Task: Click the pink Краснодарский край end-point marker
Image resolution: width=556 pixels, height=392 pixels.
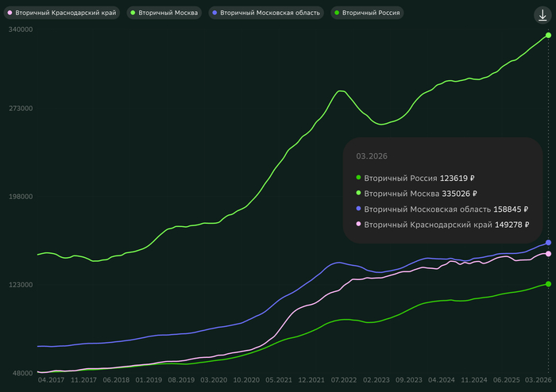Action: click(548, 254)
